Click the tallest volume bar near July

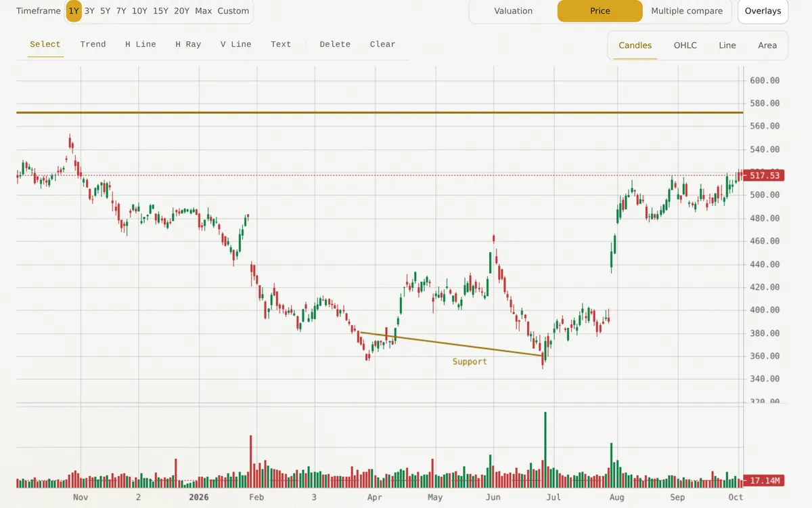point(545,450)
